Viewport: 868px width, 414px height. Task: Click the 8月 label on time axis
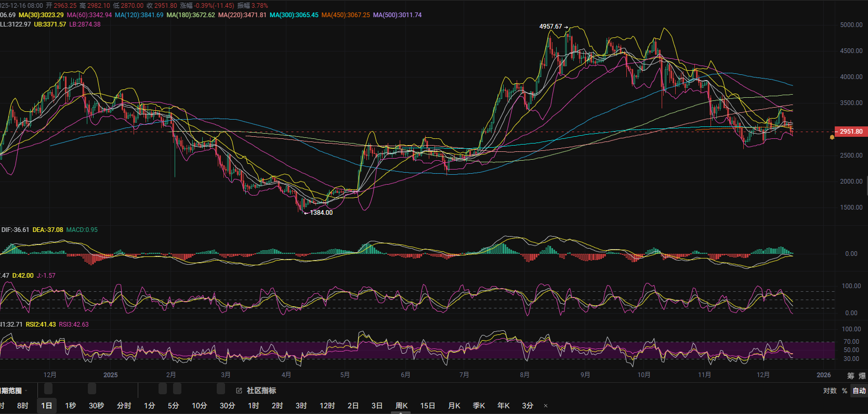click(x=525, y=375)
